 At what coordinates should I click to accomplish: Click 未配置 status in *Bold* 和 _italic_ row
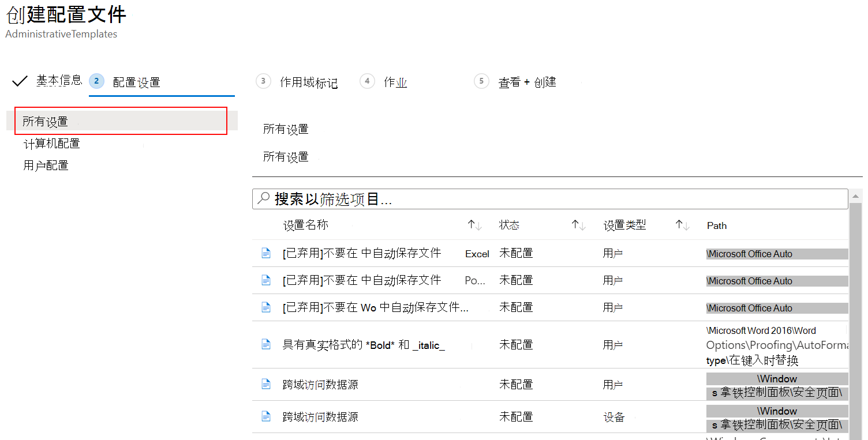[x=516, y=345]
